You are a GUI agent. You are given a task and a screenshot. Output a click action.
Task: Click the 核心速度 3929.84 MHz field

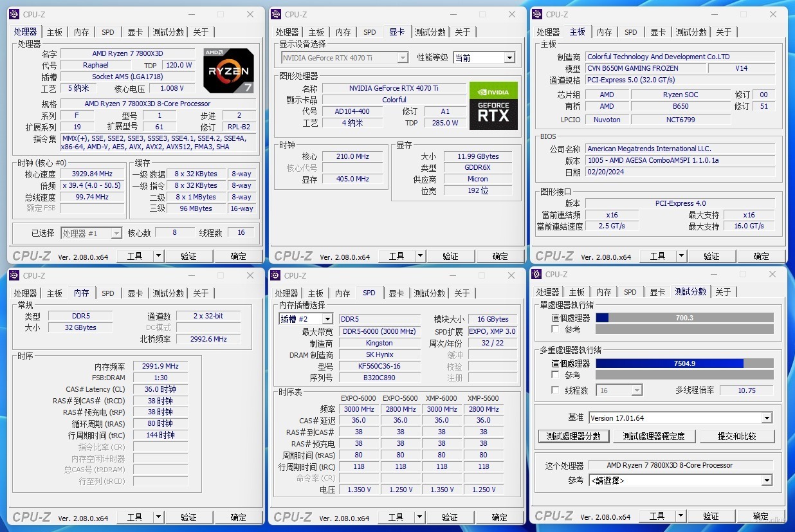point(93,174)
